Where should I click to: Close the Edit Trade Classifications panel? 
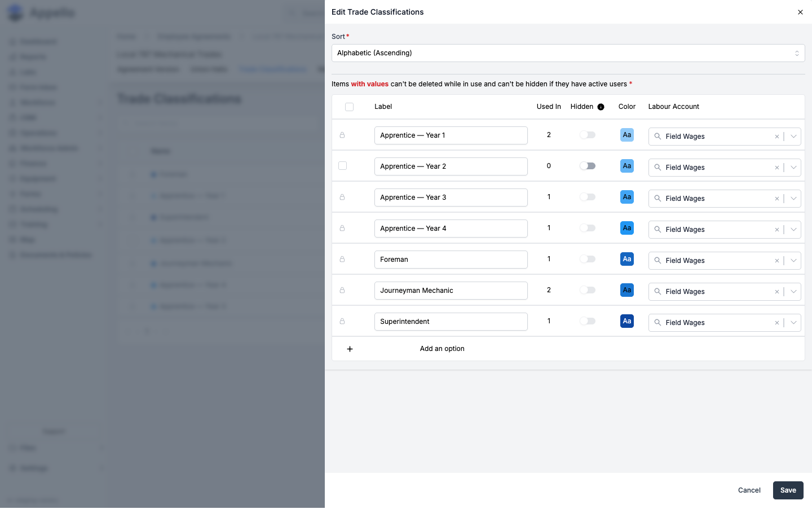[x=800, y=12]
